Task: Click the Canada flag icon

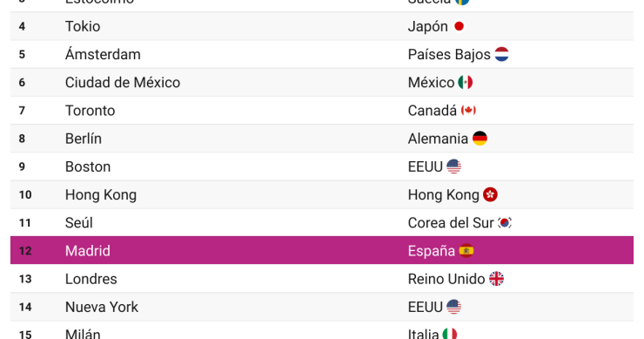Action: tap(468, 111)
